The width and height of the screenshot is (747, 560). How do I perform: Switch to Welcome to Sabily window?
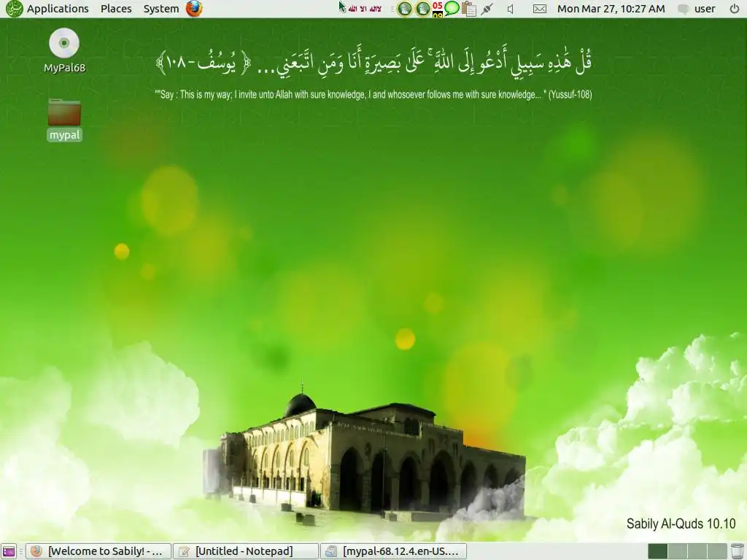(98, 551)
